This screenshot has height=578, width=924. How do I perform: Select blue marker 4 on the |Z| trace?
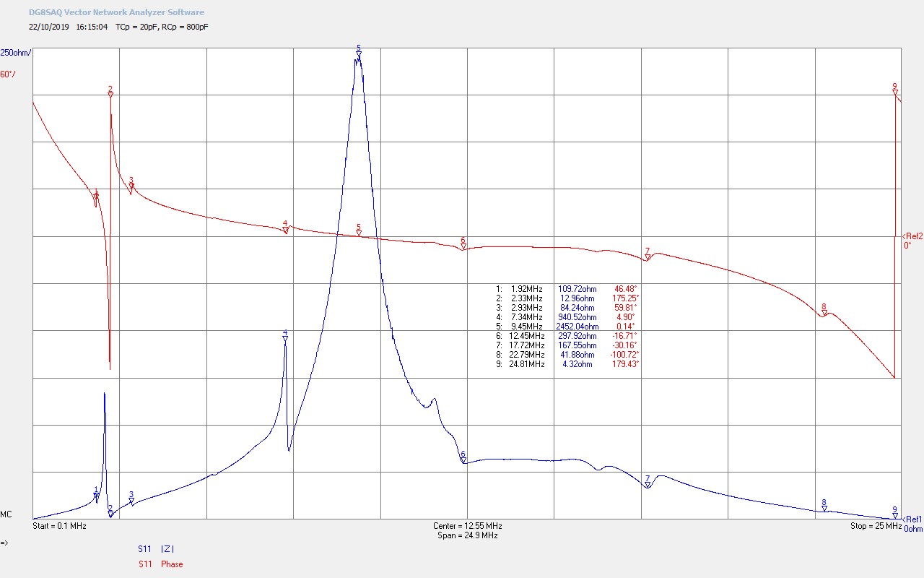pyautogui.click(x=285, y=336)
